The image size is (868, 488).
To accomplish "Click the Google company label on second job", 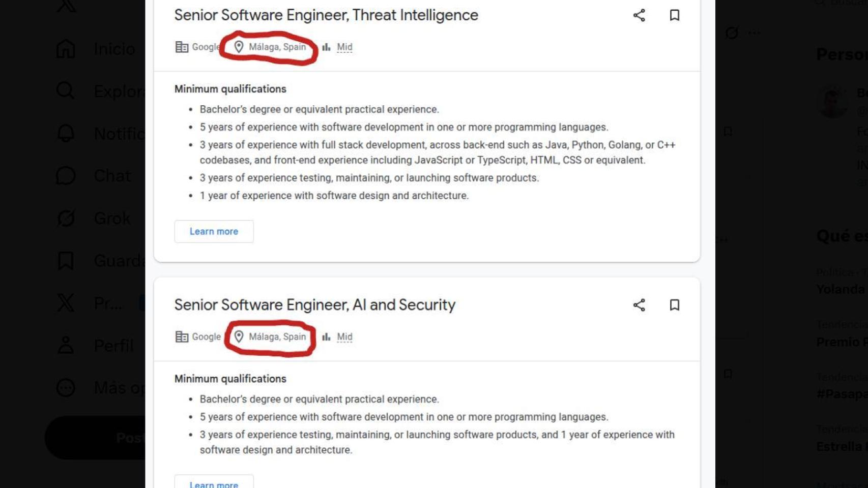I will coord(198,337).
